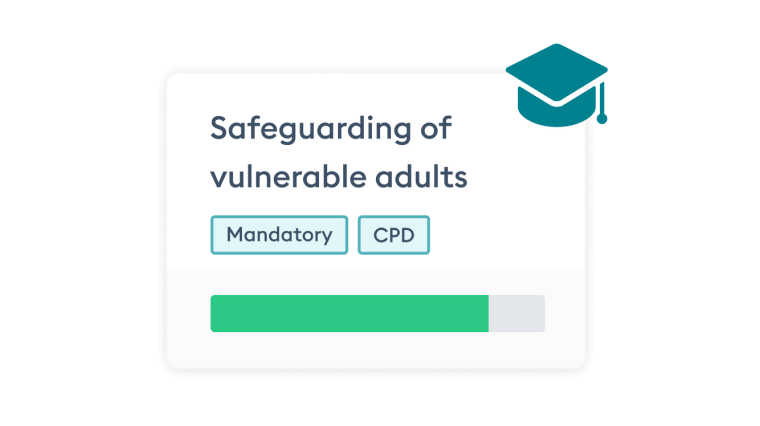The height and width of the screenshot is (426, 760).
Task: Click where the green progress fill ends
Action: [488, 313]
